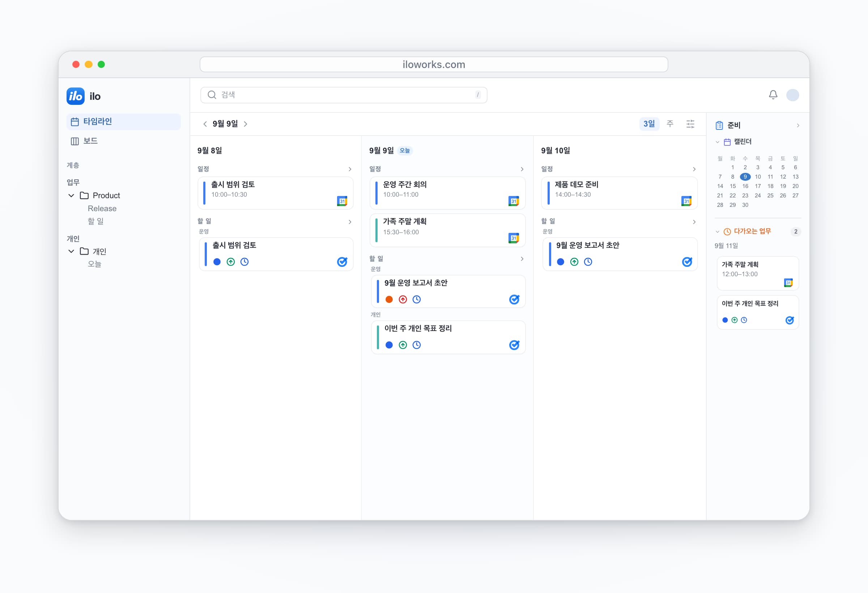Click green priority arrow on timeline 이번 주 개인 목표 정리
Image resolution: width=868 pixels, height=593 pixels.
(x=403, y=345)
